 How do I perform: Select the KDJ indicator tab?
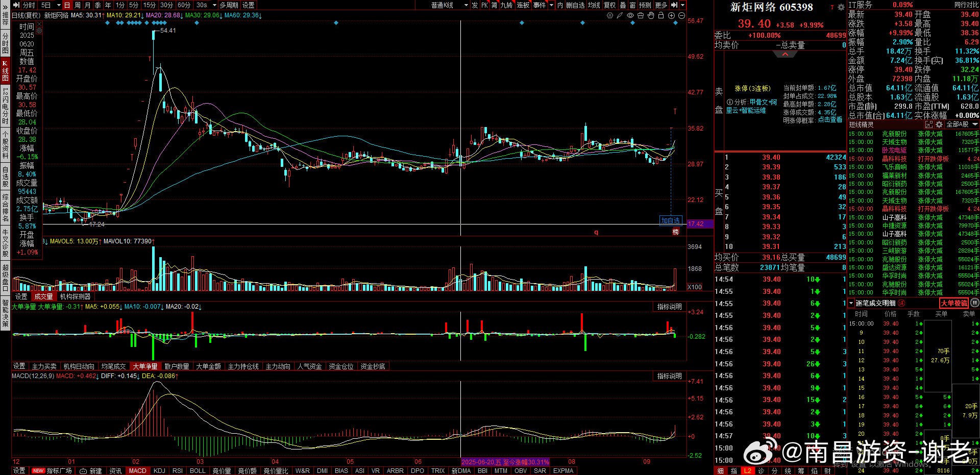pyautogui.click(x=159, y=471)
